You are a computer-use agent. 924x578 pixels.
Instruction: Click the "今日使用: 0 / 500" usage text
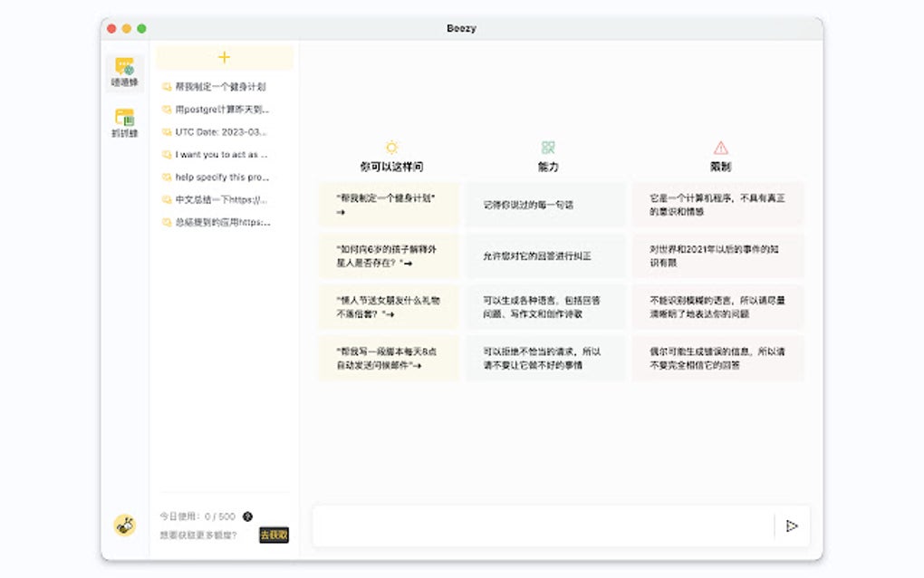[197, 516]
